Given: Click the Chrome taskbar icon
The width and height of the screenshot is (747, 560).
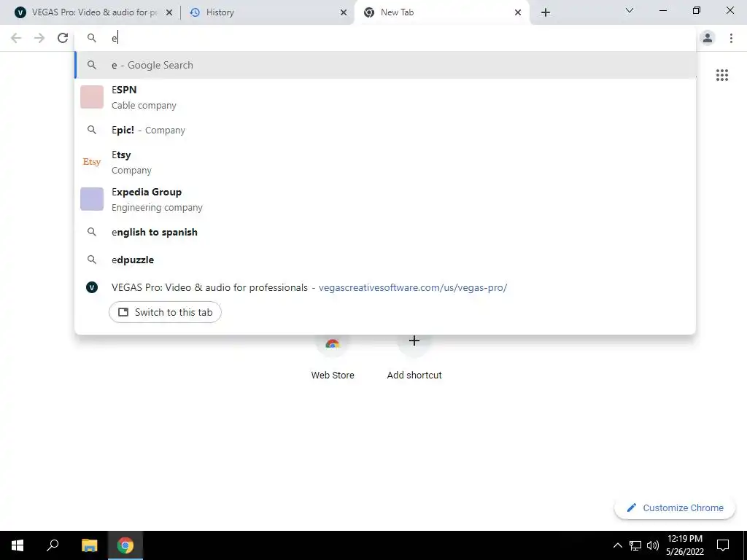Looking at the screenshot, I should [125, 545].
